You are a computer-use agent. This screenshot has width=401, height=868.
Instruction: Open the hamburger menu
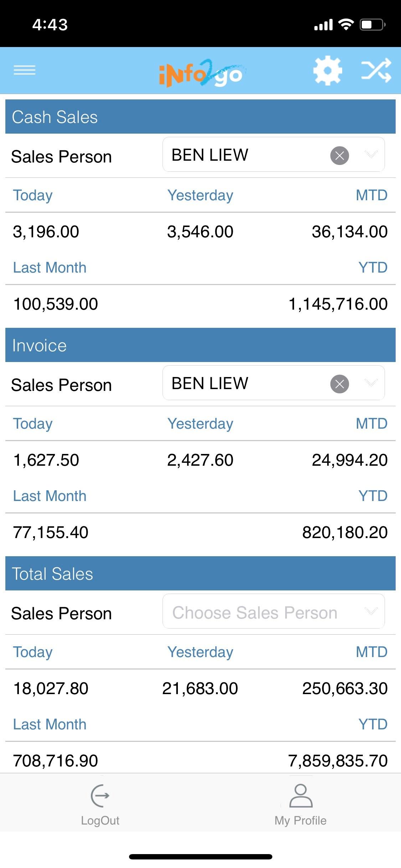point(24,70)
